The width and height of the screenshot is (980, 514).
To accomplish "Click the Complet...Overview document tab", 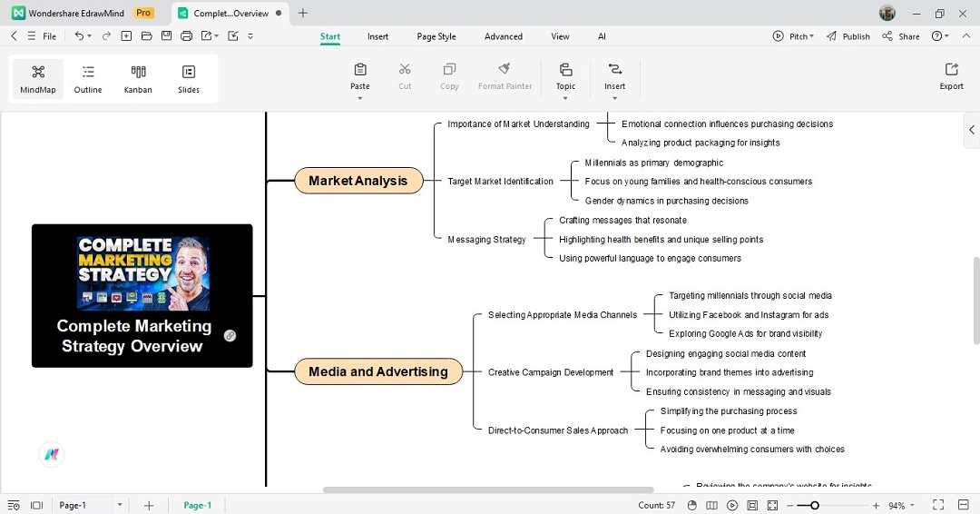I will tap(230, 13).
